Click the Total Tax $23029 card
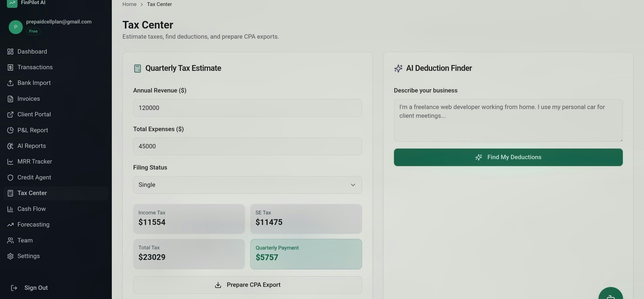This screenshot has width=644, height=299. pos(189,254)
